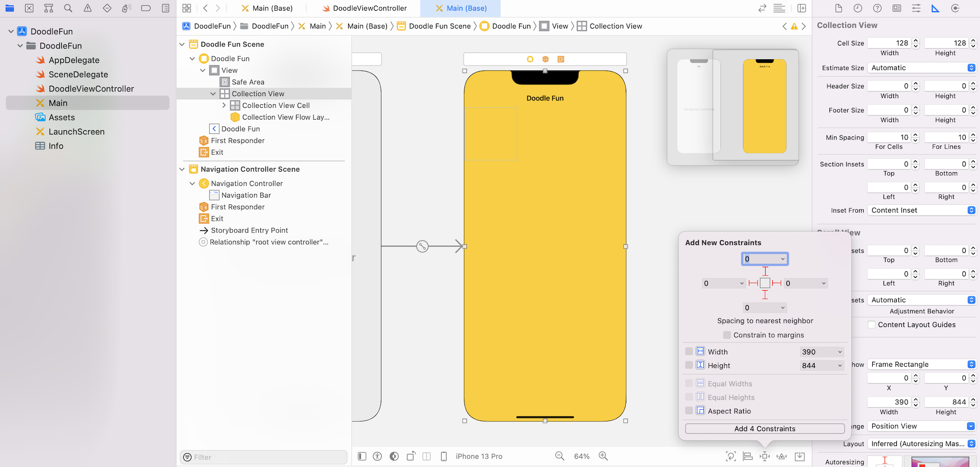Zoom in the storyboard canvas

pyautogui.click(x=603, y=456)
